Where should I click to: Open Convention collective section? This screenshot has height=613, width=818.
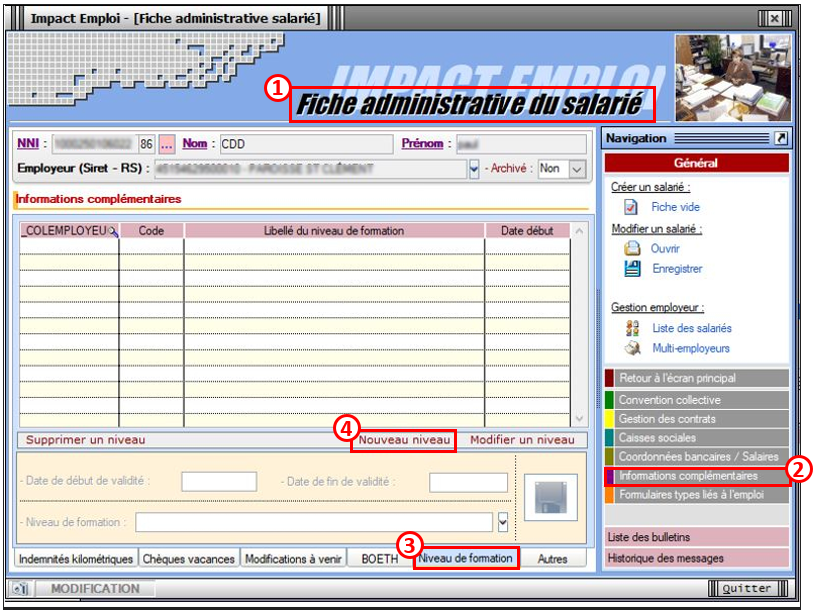697,400
